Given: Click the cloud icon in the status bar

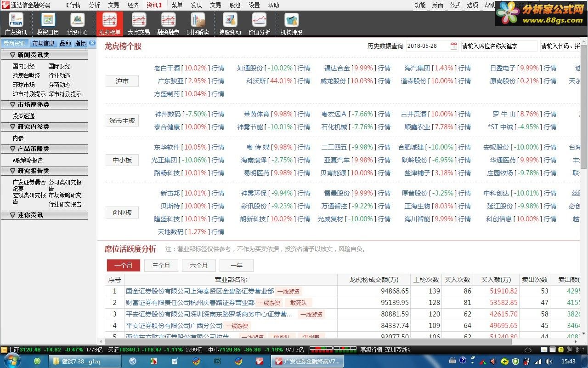Looking at the screenshot, I should pos(528,350).
